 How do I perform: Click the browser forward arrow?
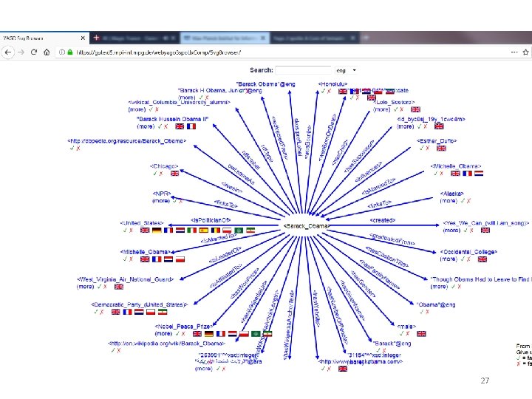click(21, 52)
